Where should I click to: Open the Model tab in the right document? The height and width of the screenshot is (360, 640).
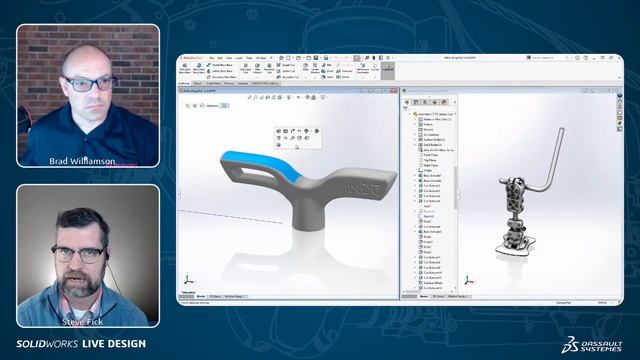(424, 296)
